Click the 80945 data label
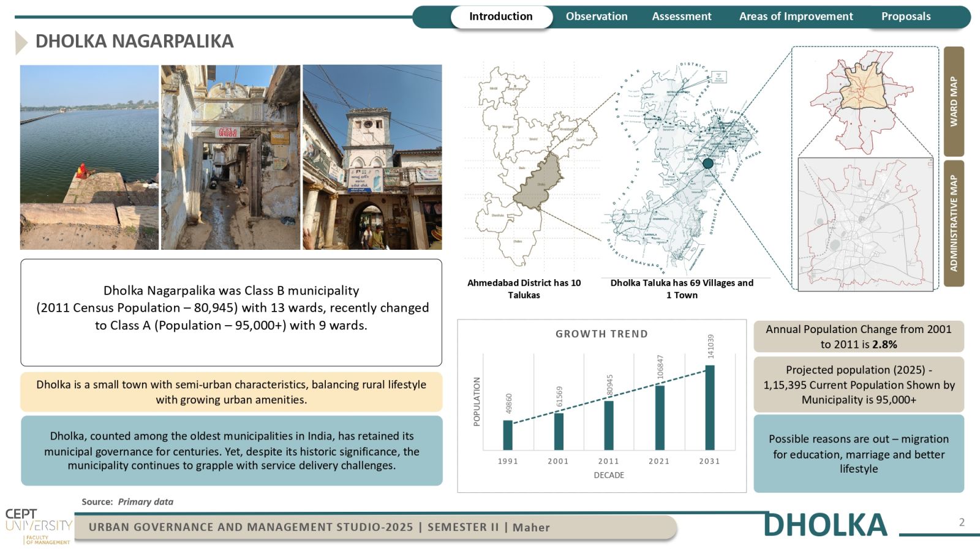The height and width of the screenshot is (551, 980). [x=609, y=385]
